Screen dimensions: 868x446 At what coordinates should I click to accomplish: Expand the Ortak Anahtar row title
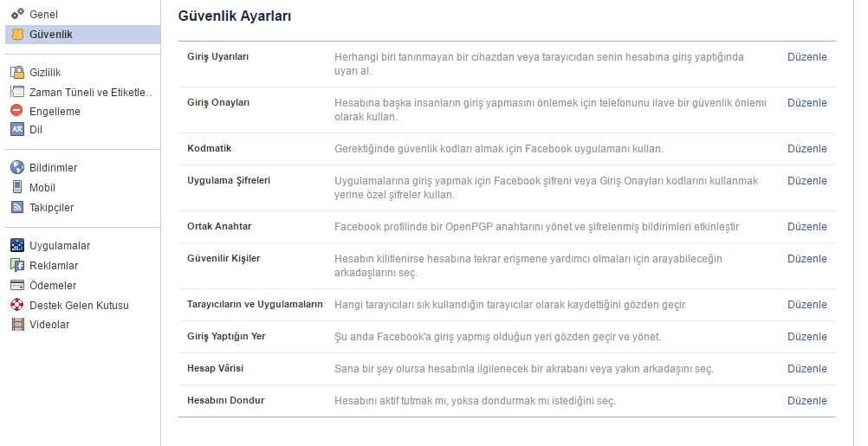[x=219, y=226]
